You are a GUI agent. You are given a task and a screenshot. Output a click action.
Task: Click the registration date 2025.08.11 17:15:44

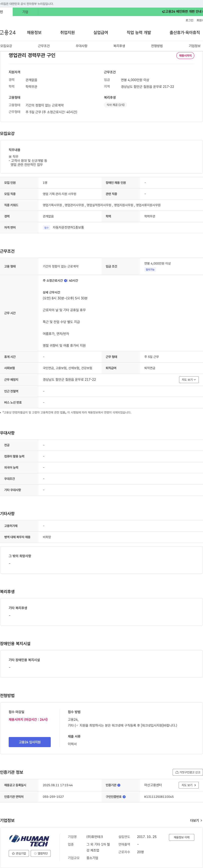(x=58, y=785)
